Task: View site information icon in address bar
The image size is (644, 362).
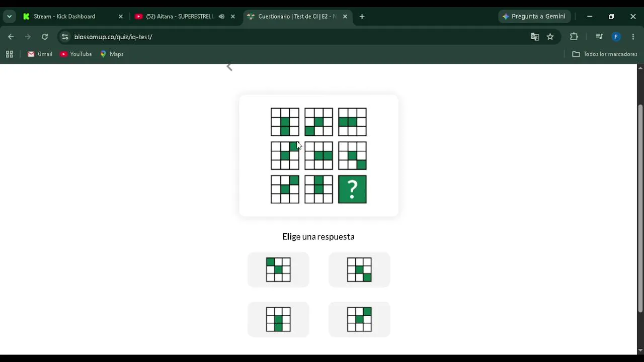Action: 64,37
